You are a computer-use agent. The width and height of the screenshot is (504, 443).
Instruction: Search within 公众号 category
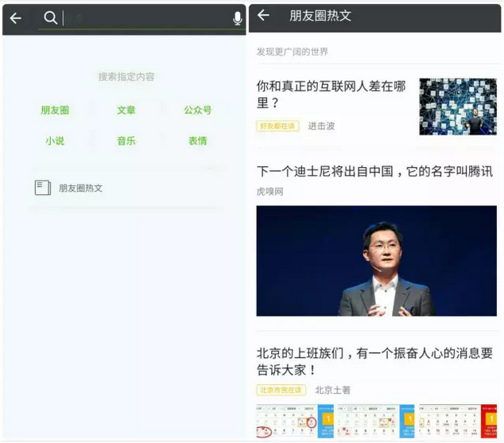pyautogui.click(x=198, y=111)
